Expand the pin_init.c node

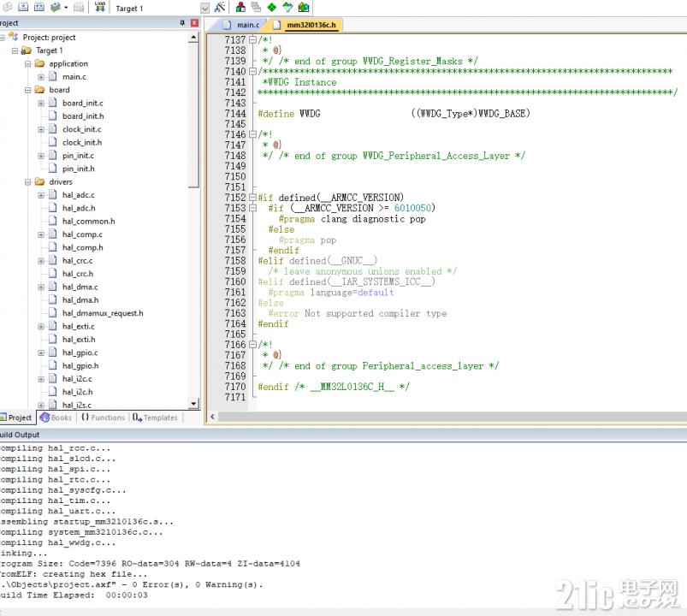pyautogui.click(x=41, y=156)
